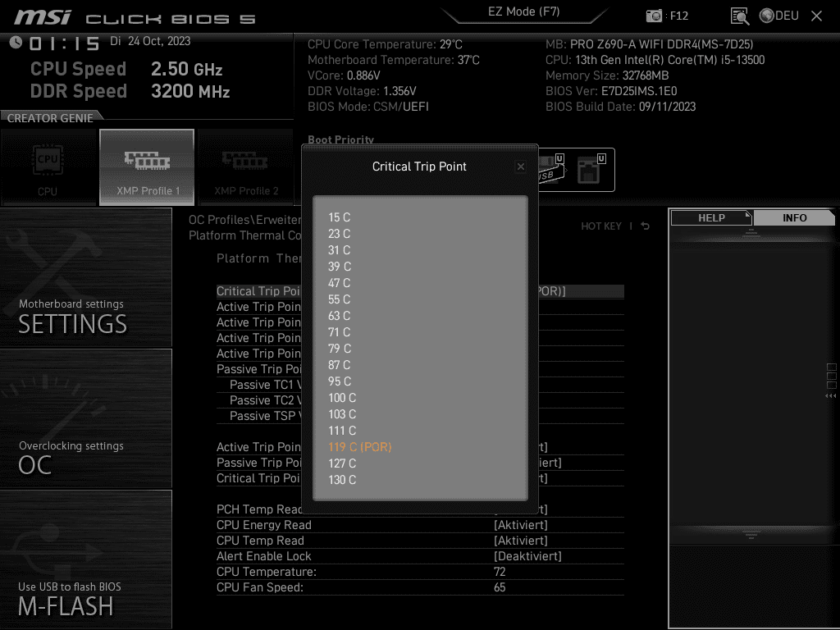Click the network boot device icon
Viewport: 840px width, 630px height.
[x=591, y=169]
